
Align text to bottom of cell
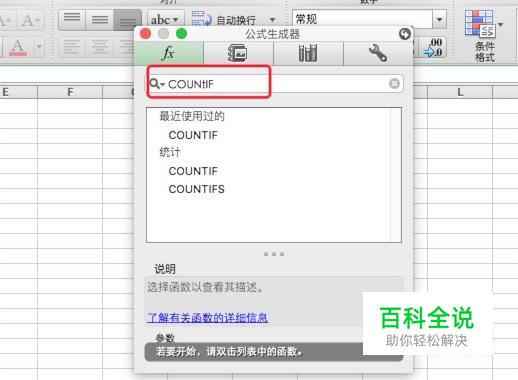[127, 20]
